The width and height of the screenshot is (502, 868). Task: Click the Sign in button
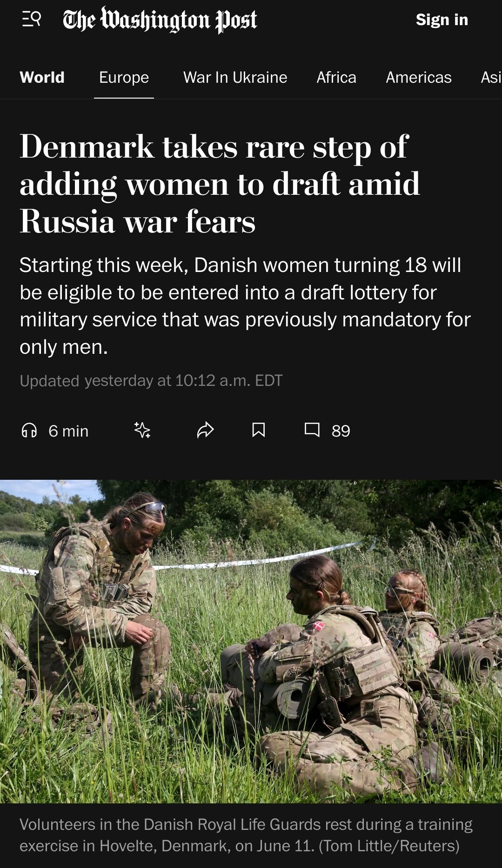[442, 20]
